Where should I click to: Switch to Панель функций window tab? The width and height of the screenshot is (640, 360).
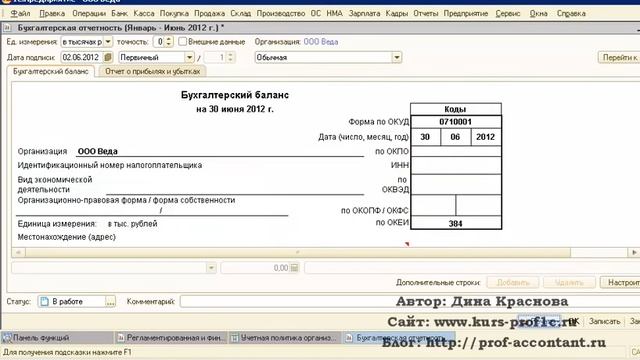pos(57,338)
